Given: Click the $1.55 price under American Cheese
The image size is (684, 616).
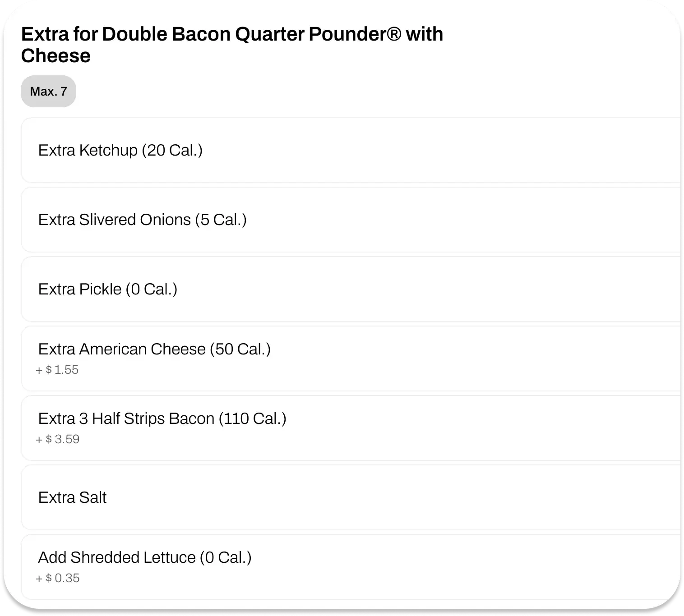Looking at the screenshot, I should 57,370.
